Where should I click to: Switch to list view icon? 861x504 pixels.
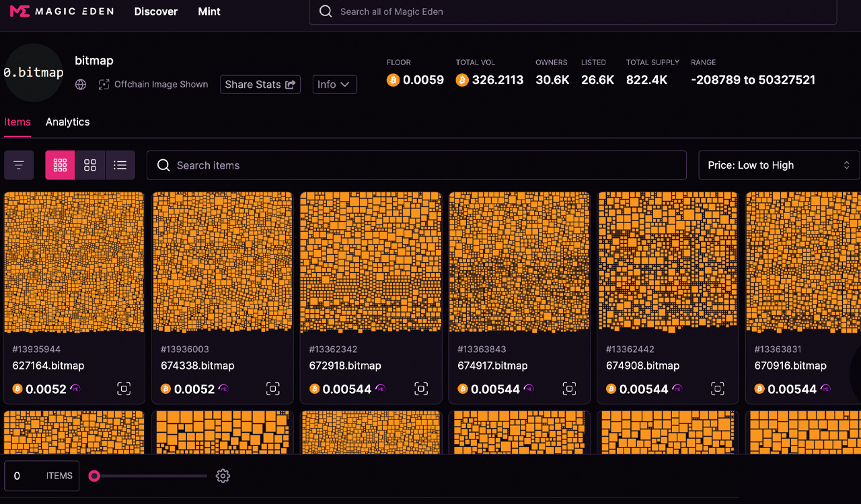[x=120, y=165]
